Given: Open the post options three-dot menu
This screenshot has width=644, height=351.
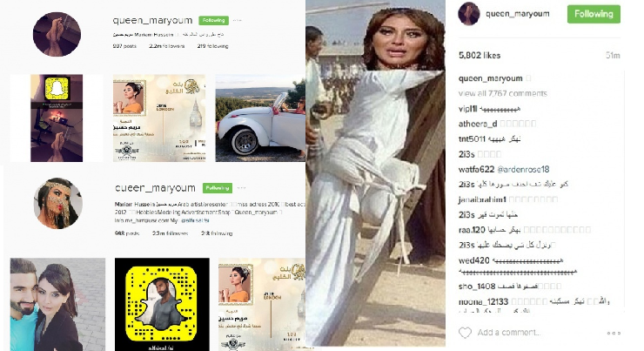Looking at the screenshot, I should click(614, 333).
